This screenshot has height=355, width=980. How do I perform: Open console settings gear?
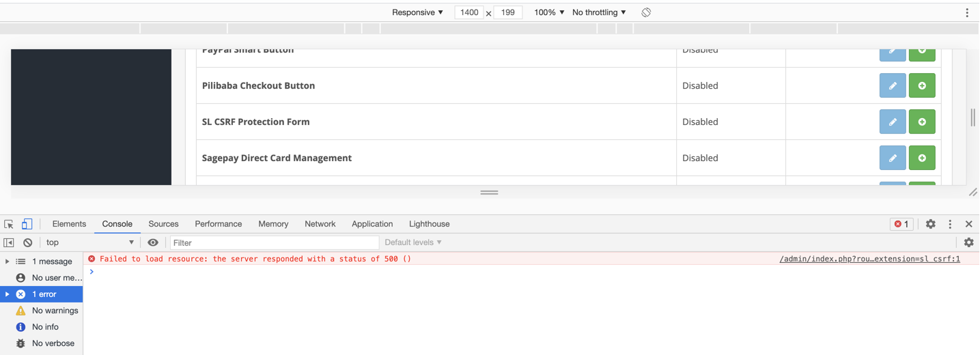tap(968, 242)
